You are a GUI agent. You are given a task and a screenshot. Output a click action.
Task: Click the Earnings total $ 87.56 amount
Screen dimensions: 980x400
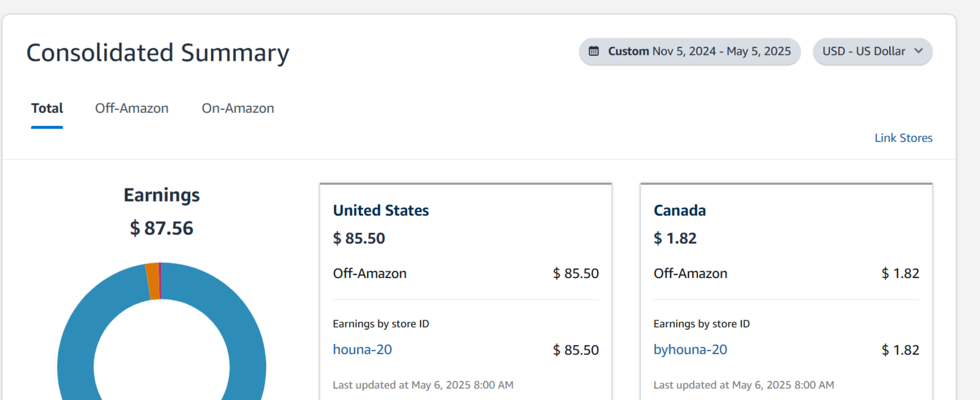[x=162, y=228]
